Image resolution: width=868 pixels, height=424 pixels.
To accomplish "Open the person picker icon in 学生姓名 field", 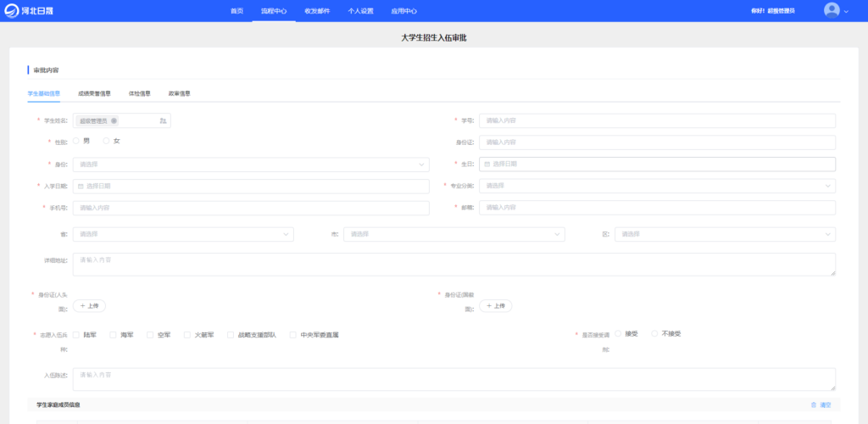I will (x=163, y=121).
